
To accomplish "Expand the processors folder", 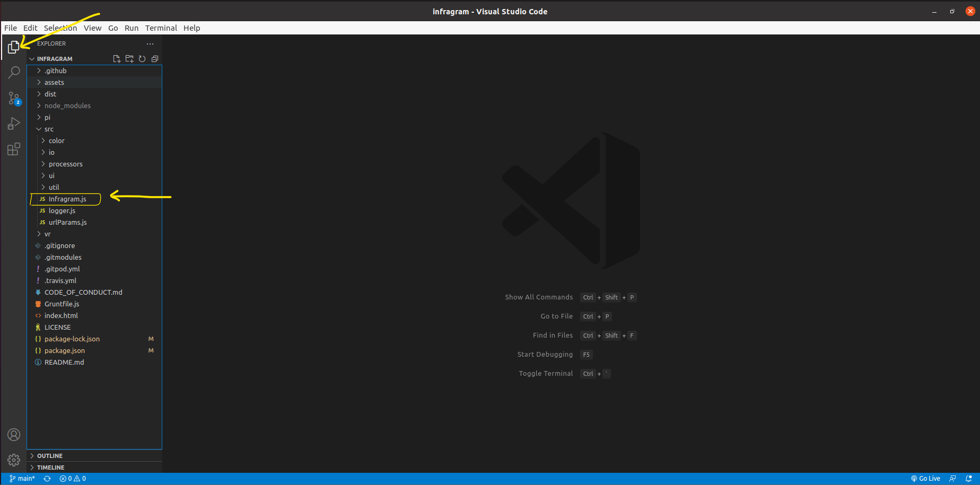I will pyautogui.click(x=94, y=164).
